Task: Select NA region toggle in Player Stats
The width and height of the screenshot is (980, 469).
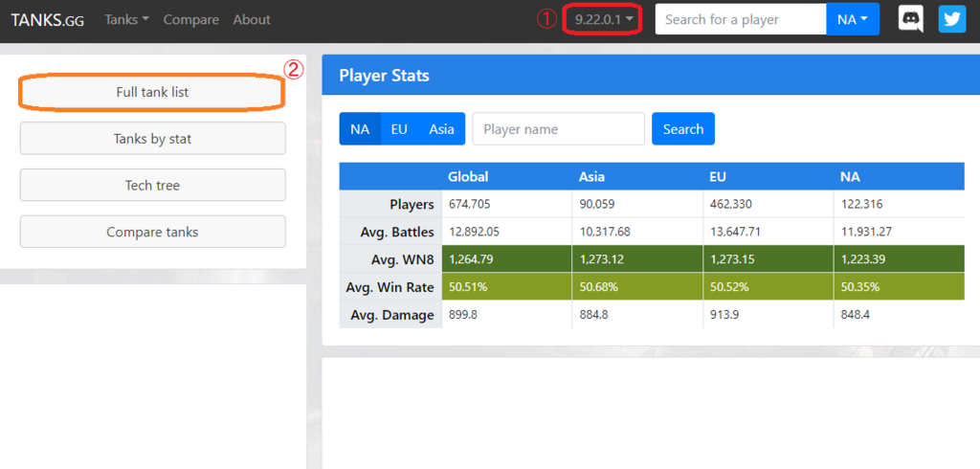Action: pos(360,129)
